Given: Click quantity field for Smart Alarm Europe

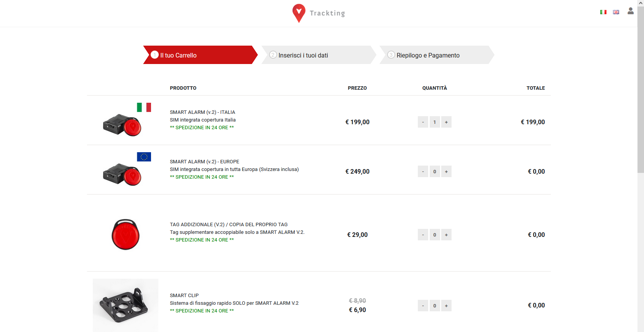Looking at the screenshot, I should coord(435,171).
